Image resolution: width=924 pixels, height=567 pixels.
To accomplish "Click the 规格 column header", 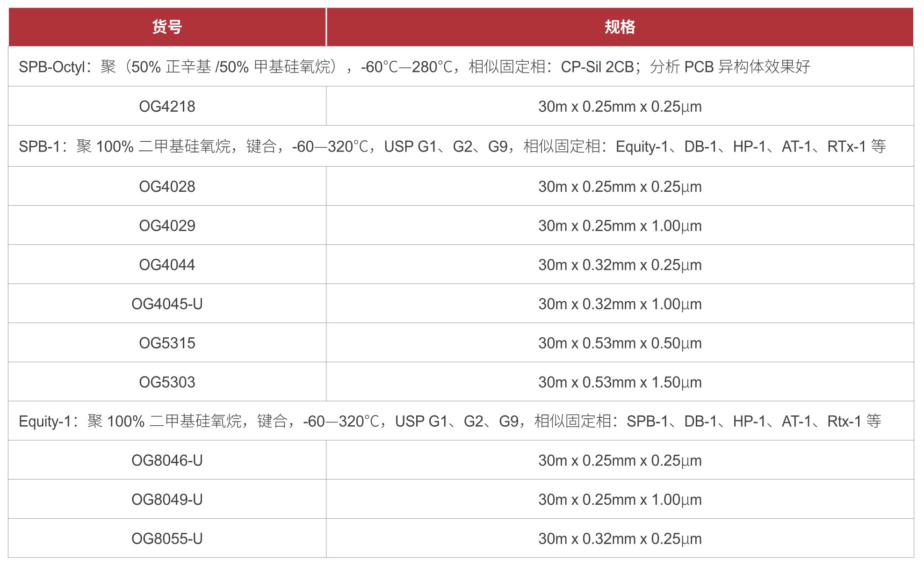I will (x=620, y=27).
